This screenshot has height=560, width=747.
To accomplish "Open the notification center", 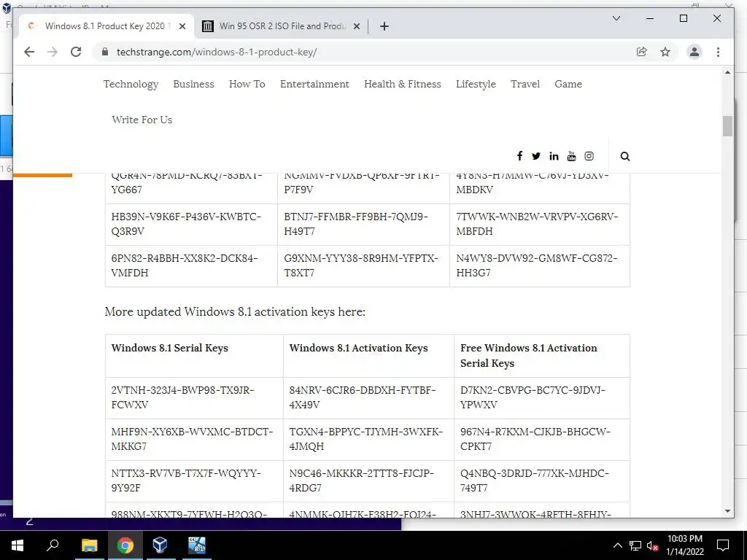I will (x=723, y=545).
